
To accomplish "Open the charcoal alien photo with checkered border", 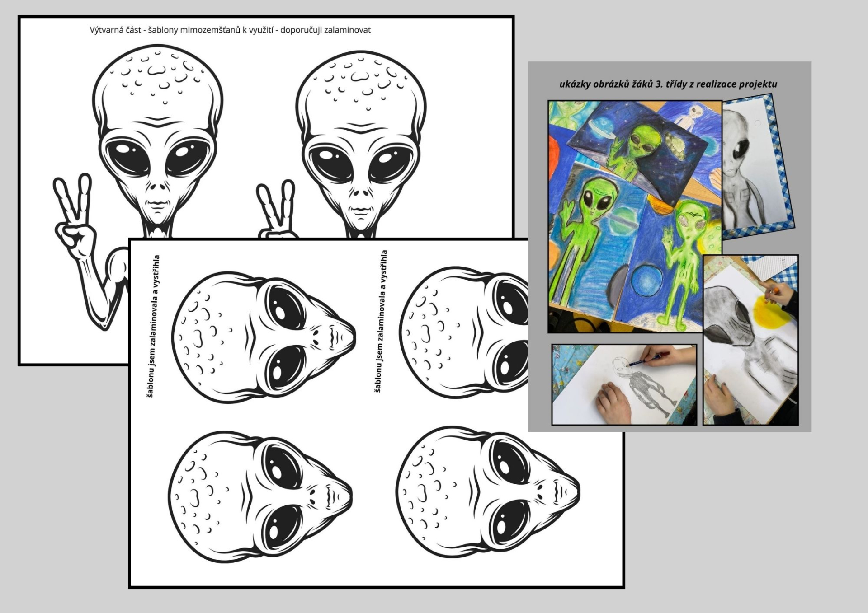I will click(x=758, y=166).
